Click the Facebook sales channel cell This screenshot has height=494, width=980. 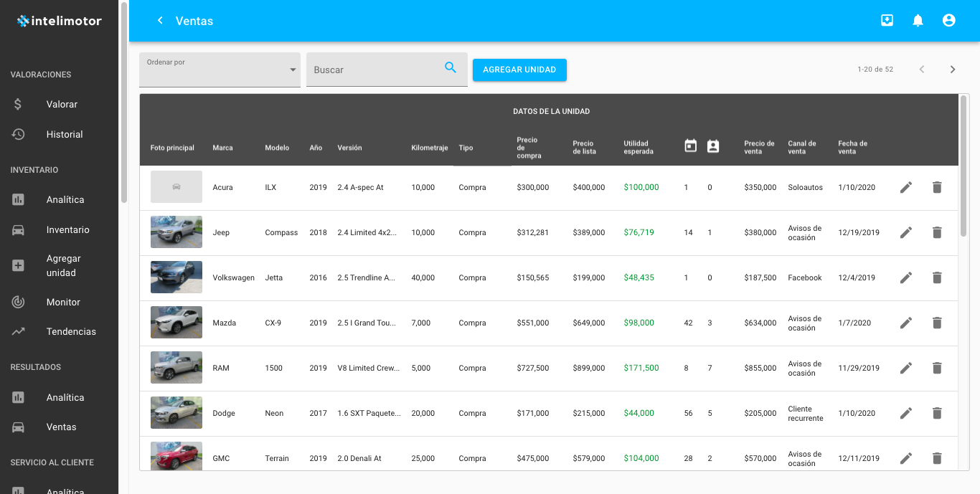pyautogui.click(x=805, y=277)
